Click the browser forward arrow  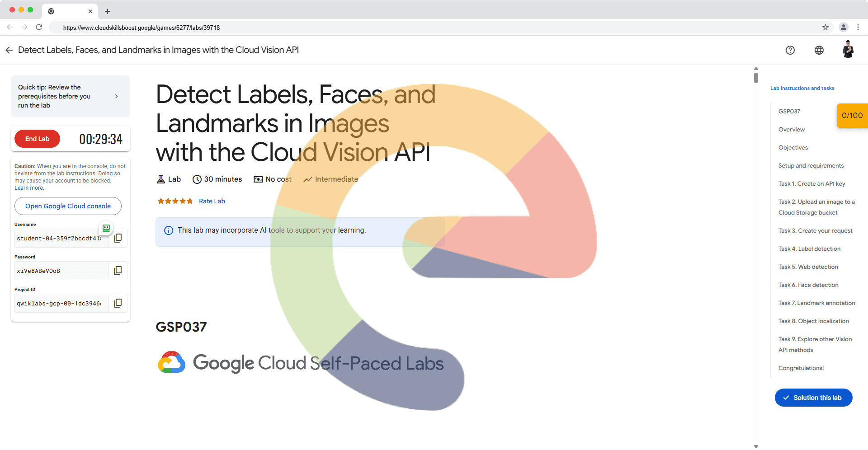(x=24, y=27)
